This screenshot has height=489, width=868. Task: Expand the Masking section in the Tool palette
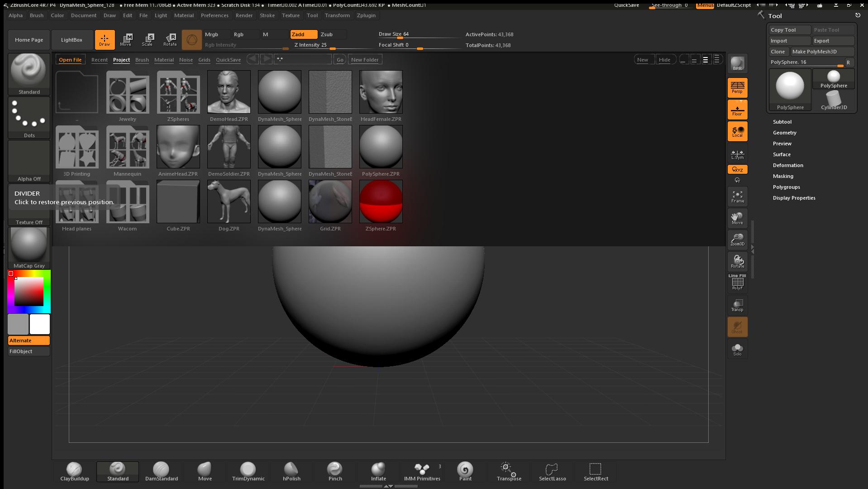782,176
